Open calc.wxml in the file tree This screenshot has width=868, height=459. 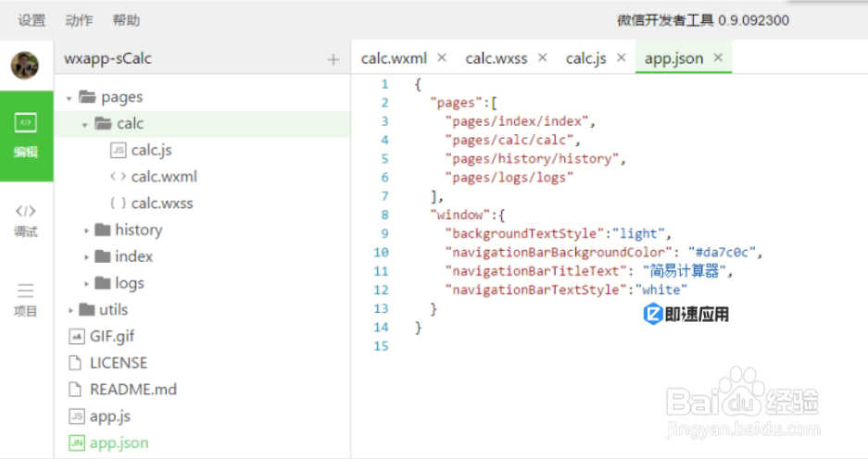click(x=164, y=177)
